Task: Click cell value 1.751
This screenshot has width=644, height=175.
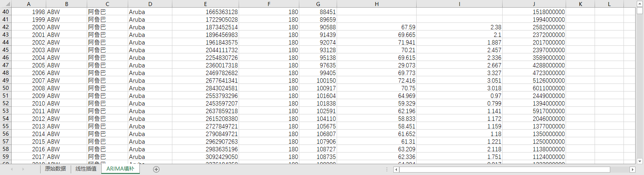Action: [x=459, y=157]
